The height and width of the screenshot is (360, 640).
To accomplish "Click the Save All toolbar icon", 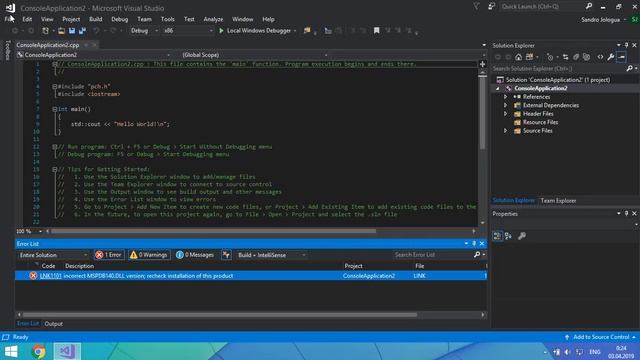I will 82,31.
